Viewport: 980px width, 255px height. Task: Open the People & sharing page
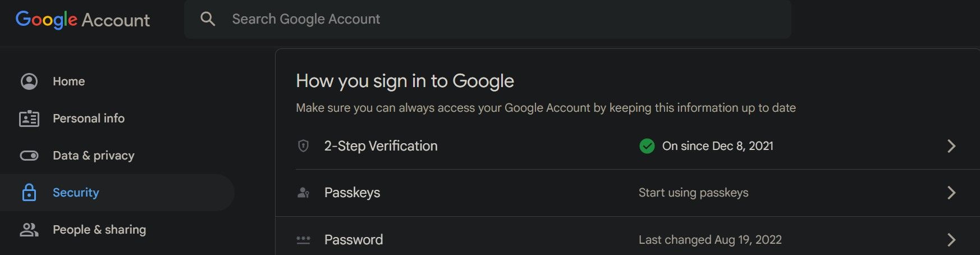99,230
